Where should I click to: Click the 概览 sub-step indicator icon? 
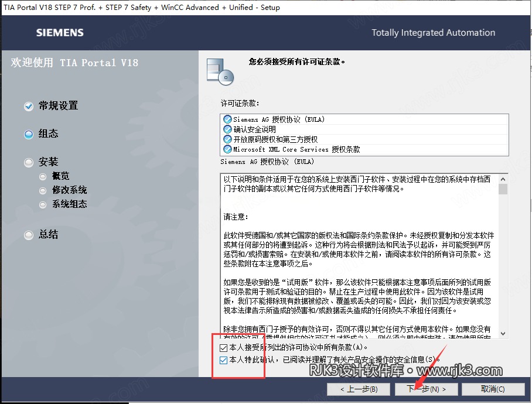click(43, 177)
